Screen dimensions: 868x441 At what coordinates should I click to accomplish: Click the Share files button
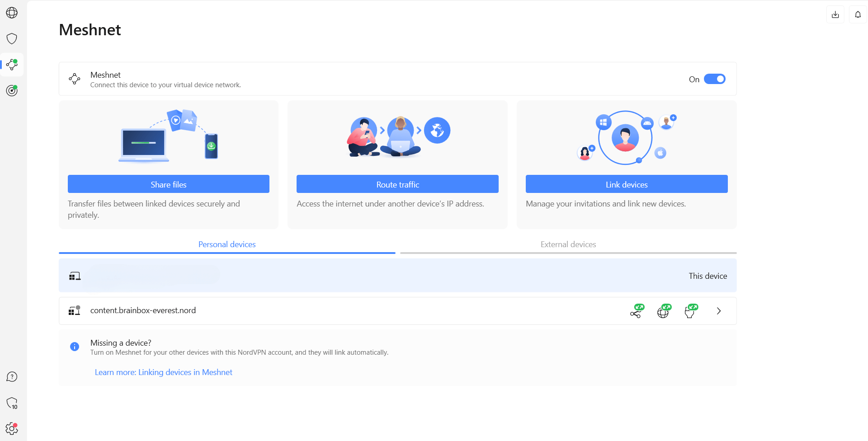[x=169, y=184]
